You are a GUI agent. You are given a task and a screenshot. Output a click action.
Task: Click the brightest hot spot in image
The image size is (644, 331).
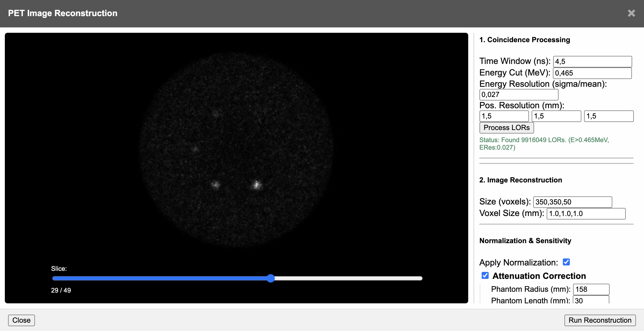coord(256,185)
